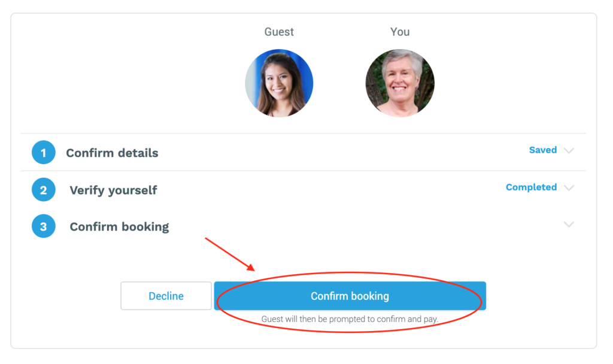
Task: Open the Verify yourself step heading
Action: tap(113, 190)
